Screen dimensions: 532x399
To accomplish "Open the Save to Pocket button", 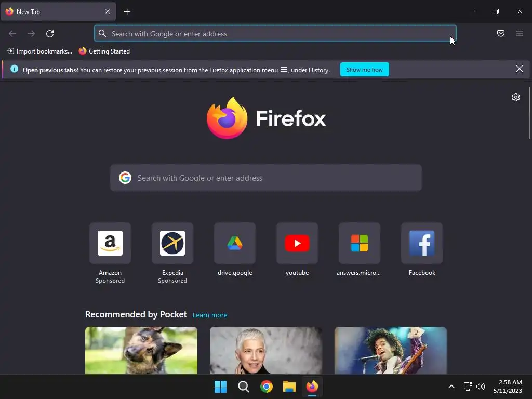I will tap(500, 33).
